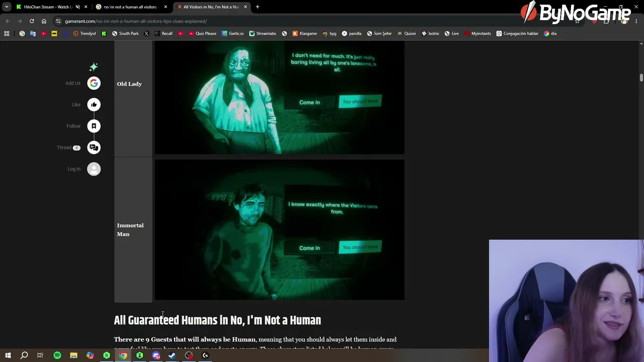Open the parolla bookmark
This screenshot has width=644, height=362.
(352, 34)
